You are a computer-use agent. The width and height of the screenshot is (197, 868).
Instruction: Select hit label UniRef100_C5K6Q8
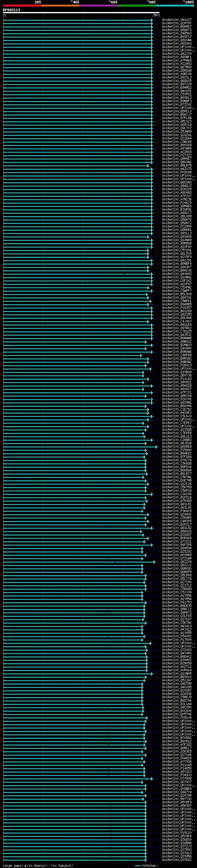point(177,464)
